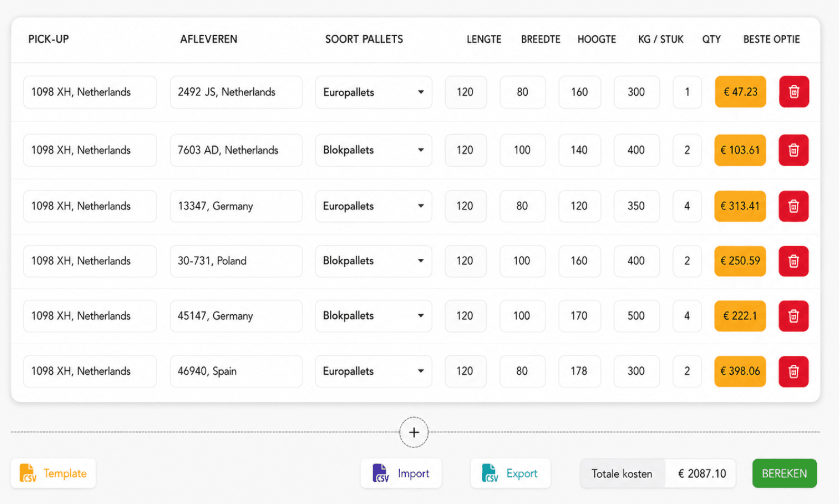This screenshot has height=504, width=839.
Task: Edit pick-up field in the 2492 JS row
Action: [x=90, y=92]
